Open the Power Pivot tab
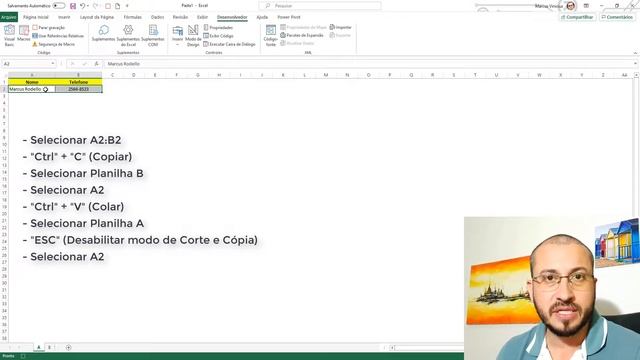This screenshot has width=640, height=360. [289, 17]
